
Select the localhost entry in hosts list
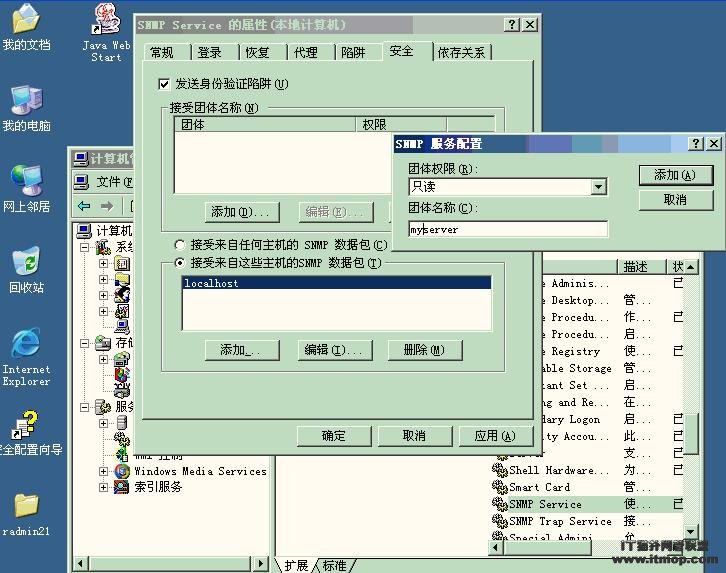tap(337, 283)
